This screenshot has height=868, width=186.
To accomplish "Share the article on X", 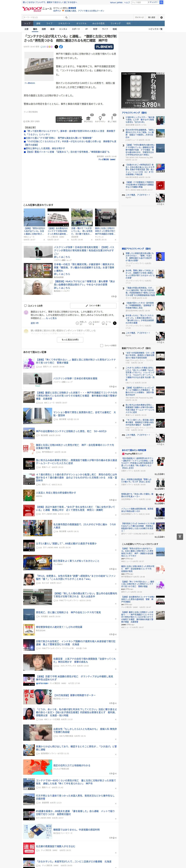I will click(x=56, y=47).
